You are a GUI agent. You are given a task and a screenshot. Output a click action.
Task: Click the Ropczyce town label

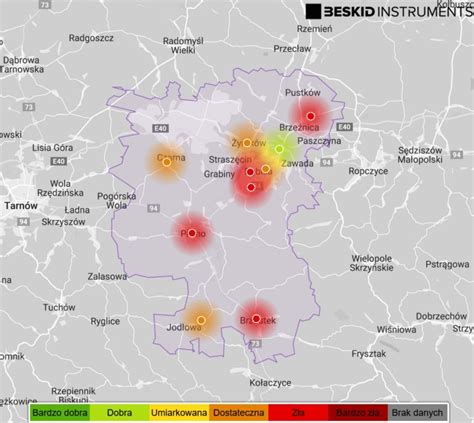click(x=368, y=171)
